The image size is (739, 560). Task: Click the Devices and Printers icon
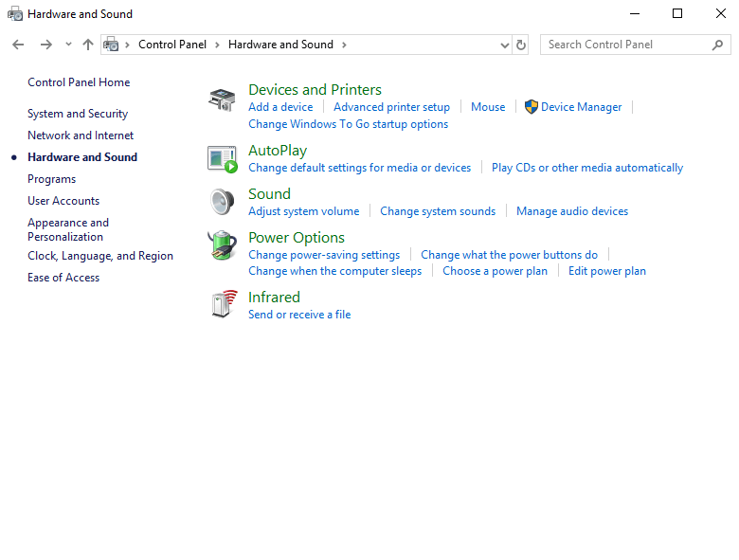tap(222, 99)
